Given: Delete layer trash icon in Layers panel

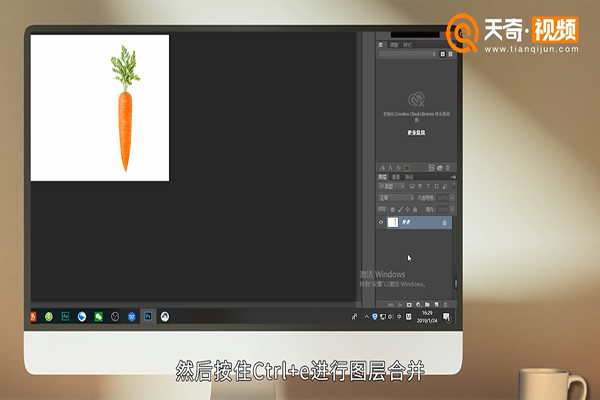Looking at the screenshot, I should tap(445, 305).
